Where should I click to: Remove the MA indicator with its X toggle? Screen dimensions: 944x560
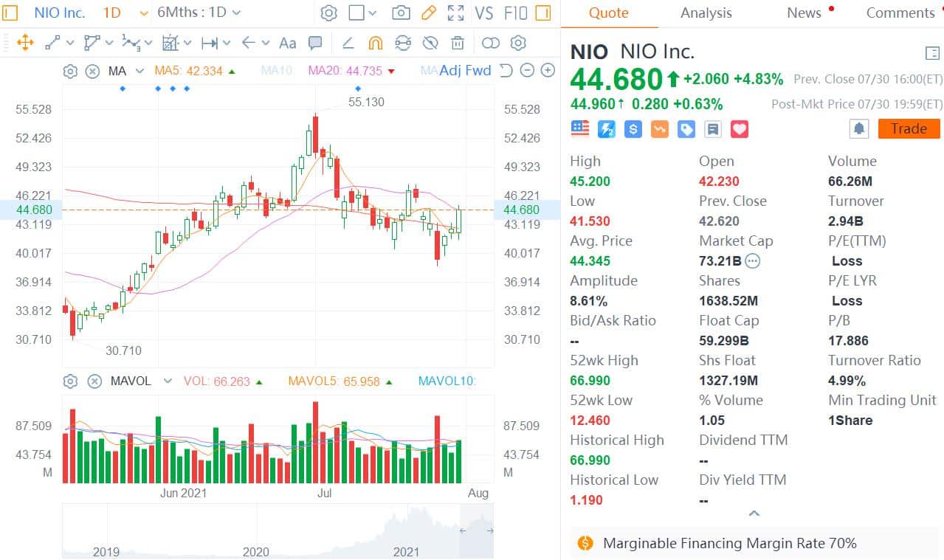[x=93, y=70]
